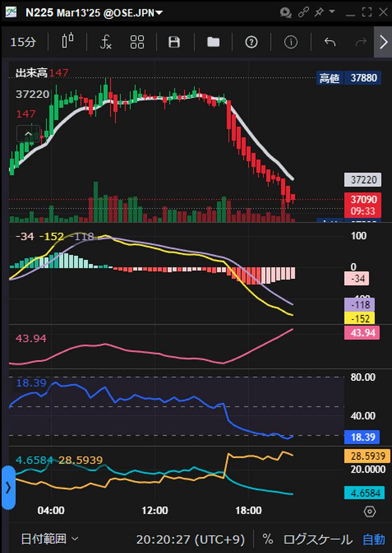
Task: Change the 15分 timeframe interval
Action: tap(23, 42)
